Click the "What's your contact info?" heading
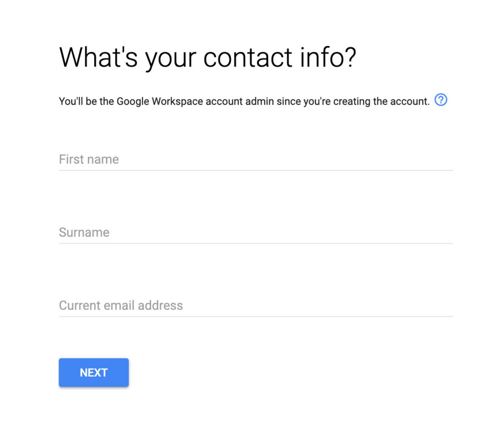Image resolution: width=497 pixels, height=448 pixels. (208, 58)
